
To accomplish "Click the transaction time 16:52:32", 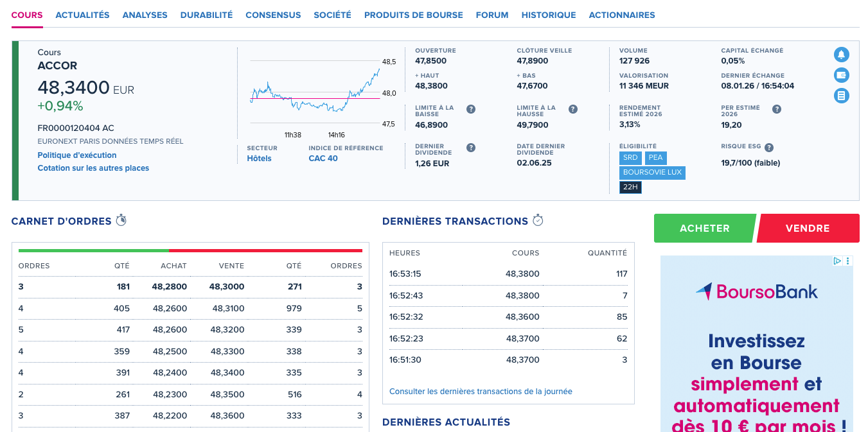I will 405,316.
